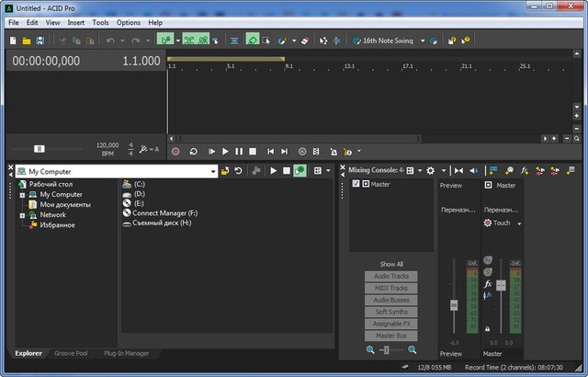Click the Preview volume fader
Image resolution: width=588 pixels, height=377 pixels.
(452, 304)
